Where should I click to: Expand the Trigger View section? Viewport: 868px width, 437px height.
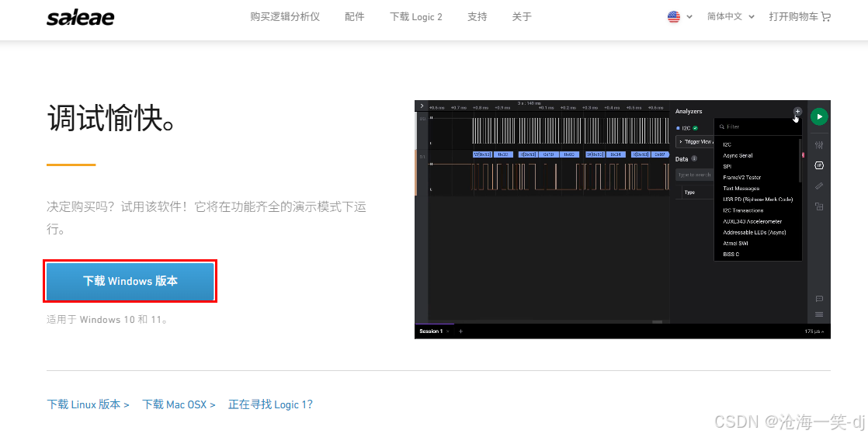[x=695, y=141]
